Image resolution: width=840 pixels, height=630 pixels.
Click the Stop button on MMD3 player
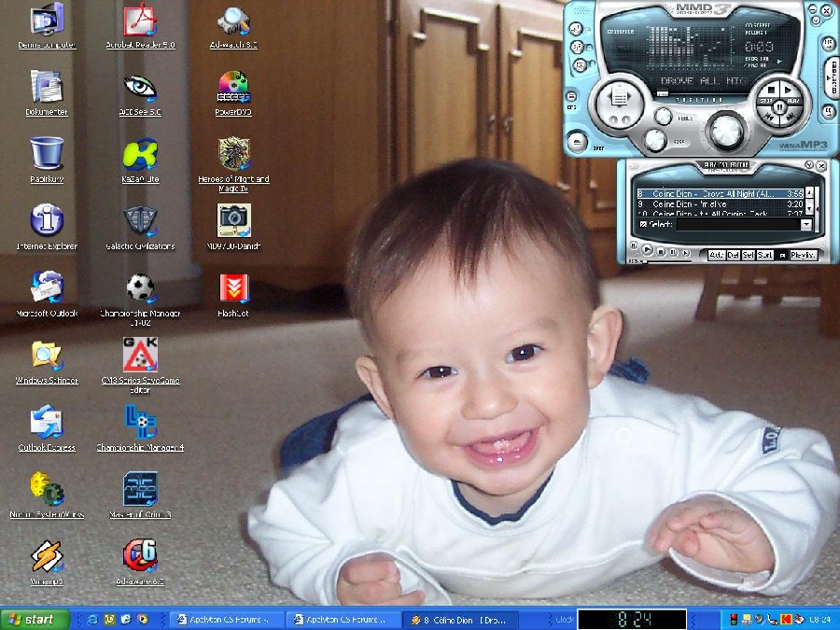point(772,90)
